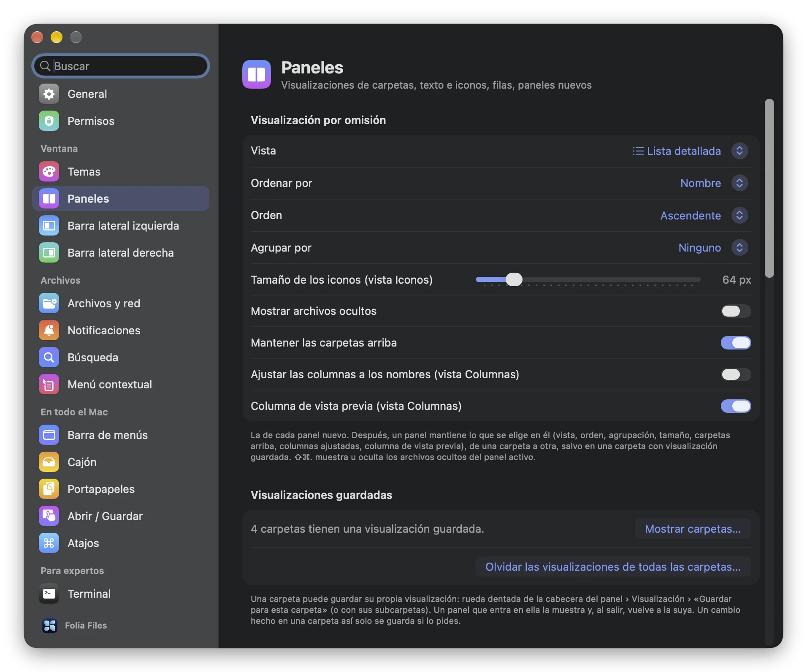
Task: Open the Ordenar por dropdown (Nombre)
Action: [714, 183]
